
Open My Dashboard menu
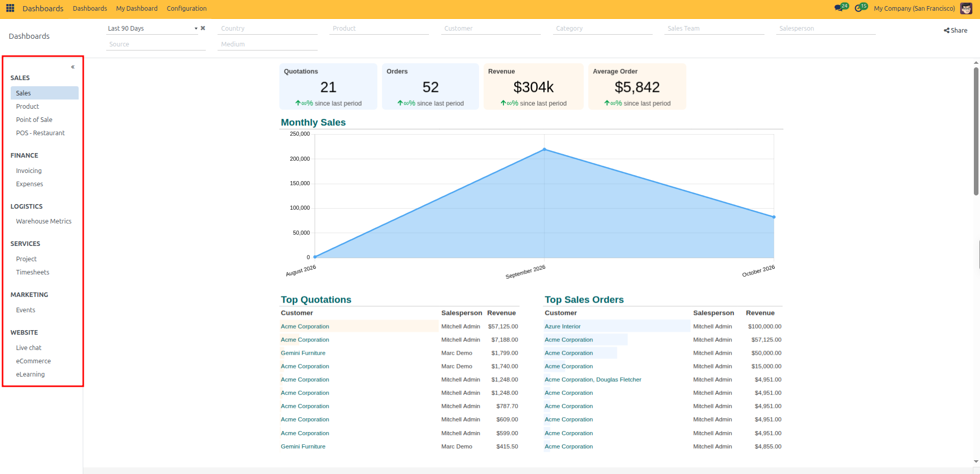click(137, 8)
